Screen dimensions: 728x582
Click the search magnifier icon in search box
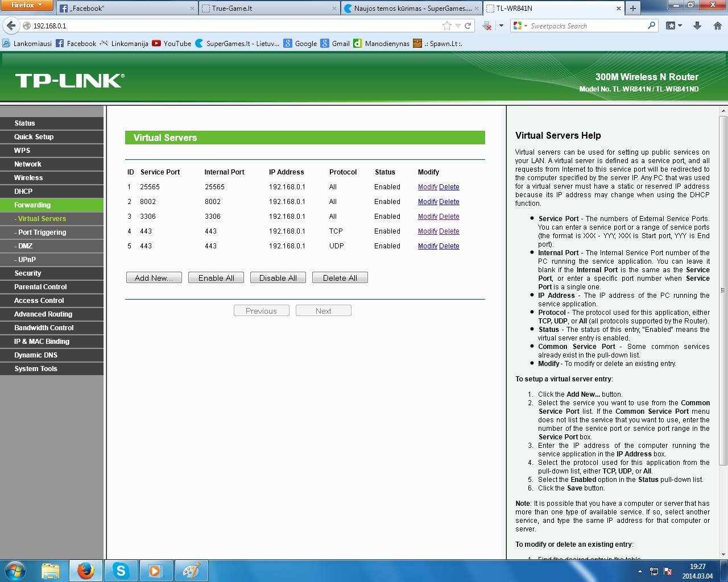(x=652, y=26)
